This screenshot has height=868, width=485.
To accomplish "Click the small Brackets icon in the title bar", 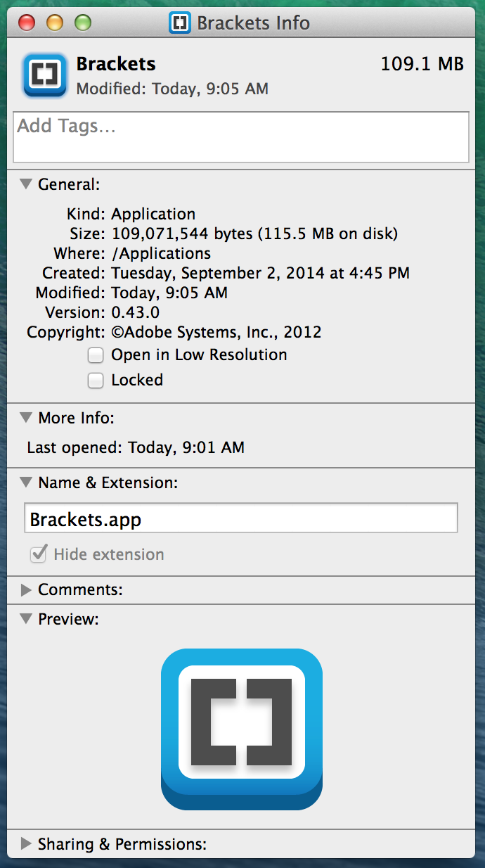I will (x=181, y=23).
